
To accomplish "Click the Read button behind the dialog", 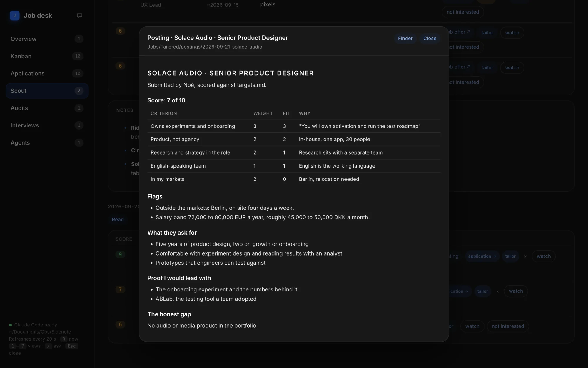I will pyautogui.click(x=118, y=220).
